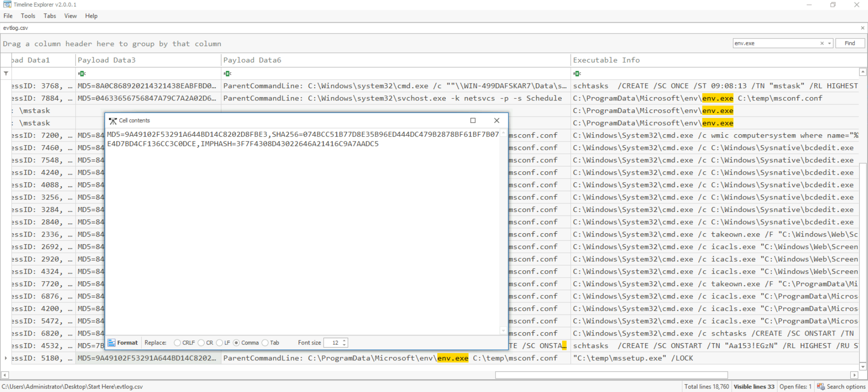Click row indicator arrow for ProcessID 5180
The height and width of the screenshot is (392, 868).
tap(5, 358)
